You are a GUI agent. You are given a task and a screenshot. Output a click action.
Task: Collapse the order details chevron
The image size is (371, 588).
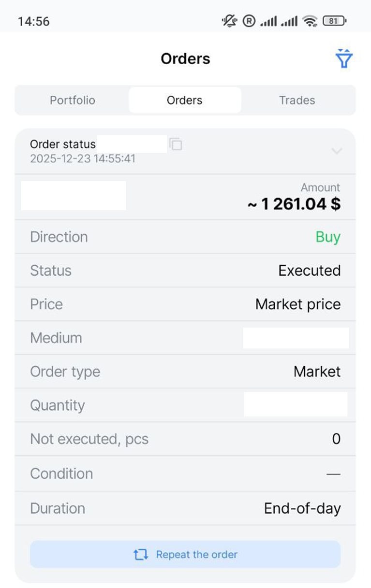337,151
